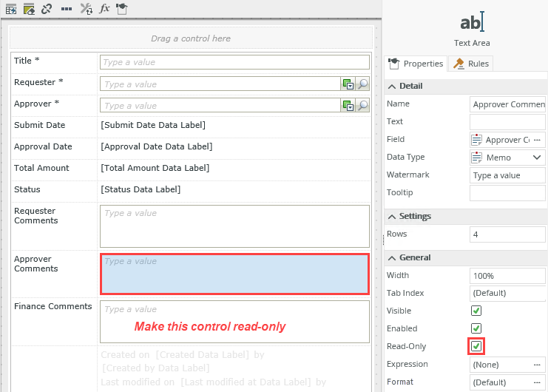Click Approver field magnifier search icon
The width and height of the screenshot is (548, 392).
(x=363, y=106)
